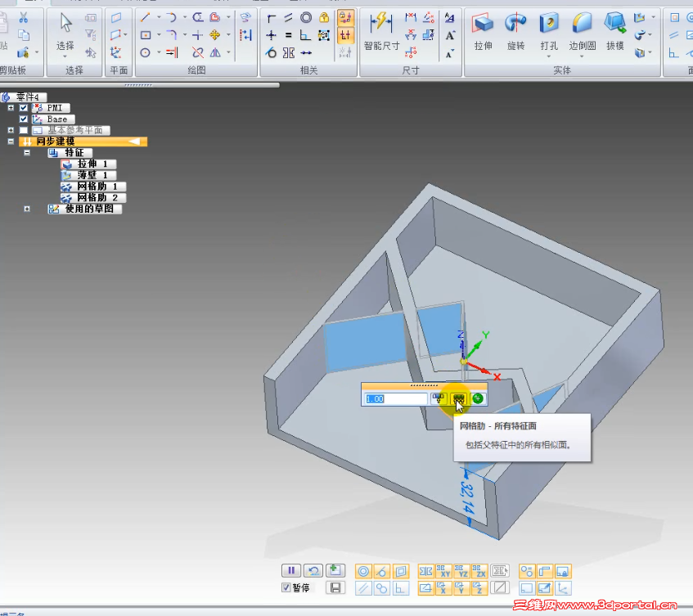Click the Move cross-arrows icon in 绘图
This screenshot has height=616, width=693.
tap(215, 35)
